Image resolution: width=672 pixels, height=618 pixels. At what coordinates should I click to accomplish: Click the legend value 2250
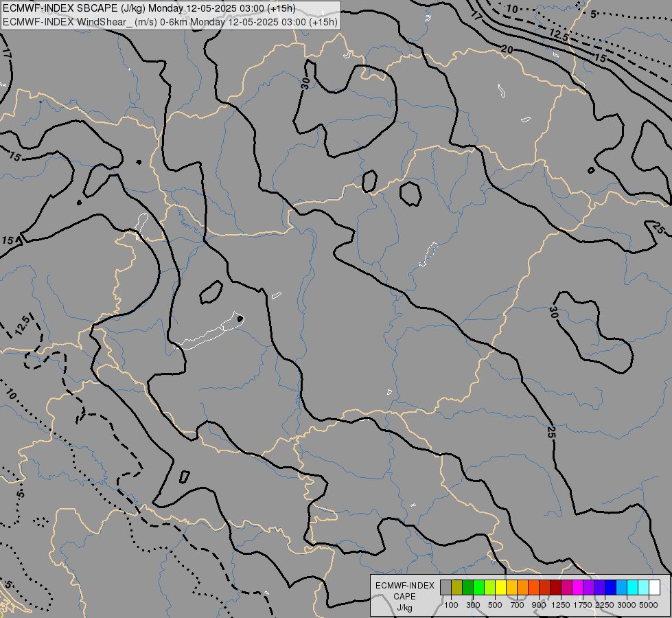605,605
